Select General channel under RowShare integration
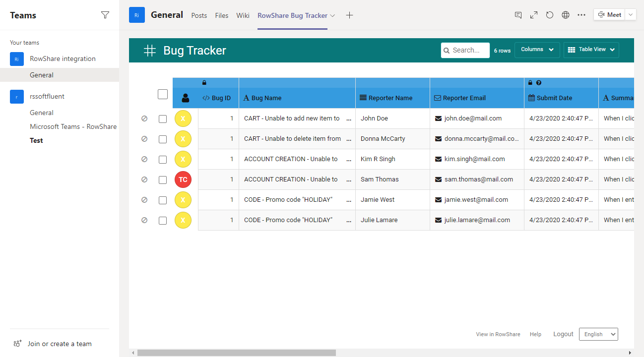The width and height of the screenshot is (644, 357). pyautogui.click(x=60, y=75)
